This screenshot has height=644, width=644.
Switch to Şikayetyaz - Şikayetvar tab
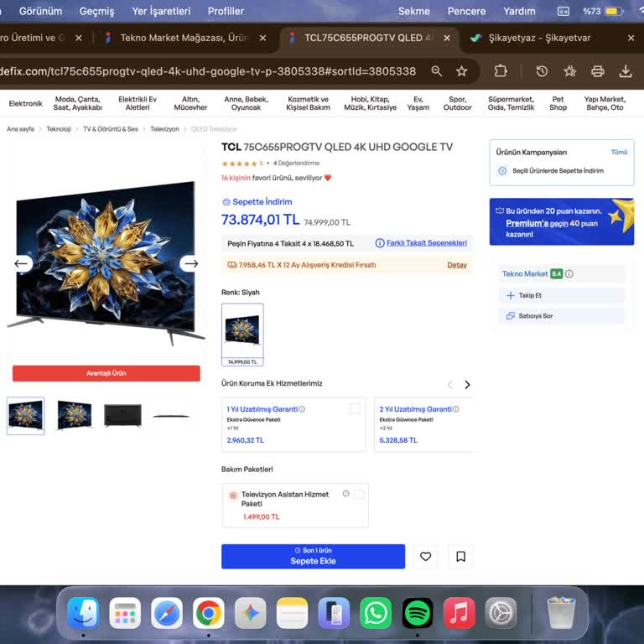[x=539, y=38]
